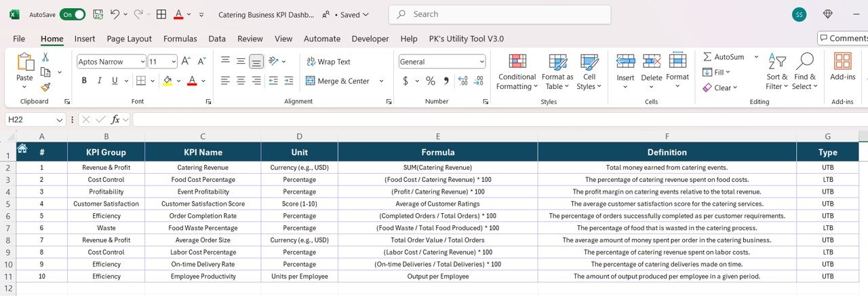
Task: Open the Add-ins button
Action: coord(842,68)
